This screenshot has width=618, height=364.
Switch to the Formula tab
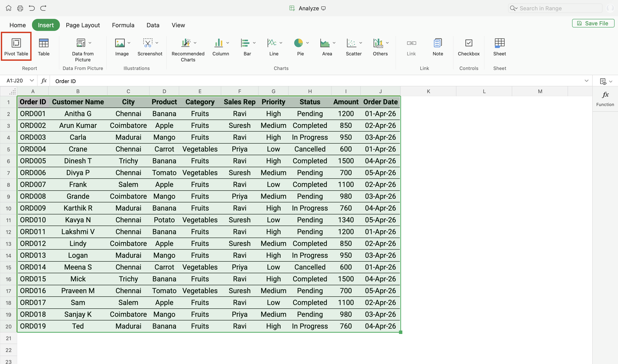pyautogui.click(x=123, y=25)
